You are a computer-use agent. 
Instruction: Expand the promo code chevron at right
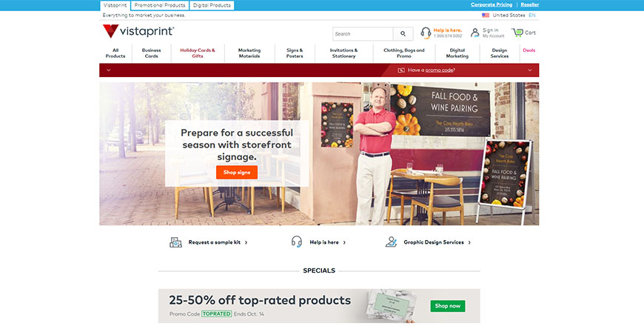pyautogui.click(x=530, y=70)
